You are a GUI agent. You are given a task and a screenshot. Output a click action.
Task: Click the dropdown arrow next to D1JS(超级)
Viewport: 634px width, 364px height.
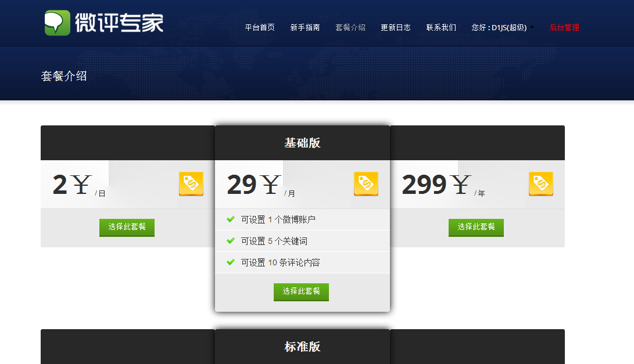point(532,27)
